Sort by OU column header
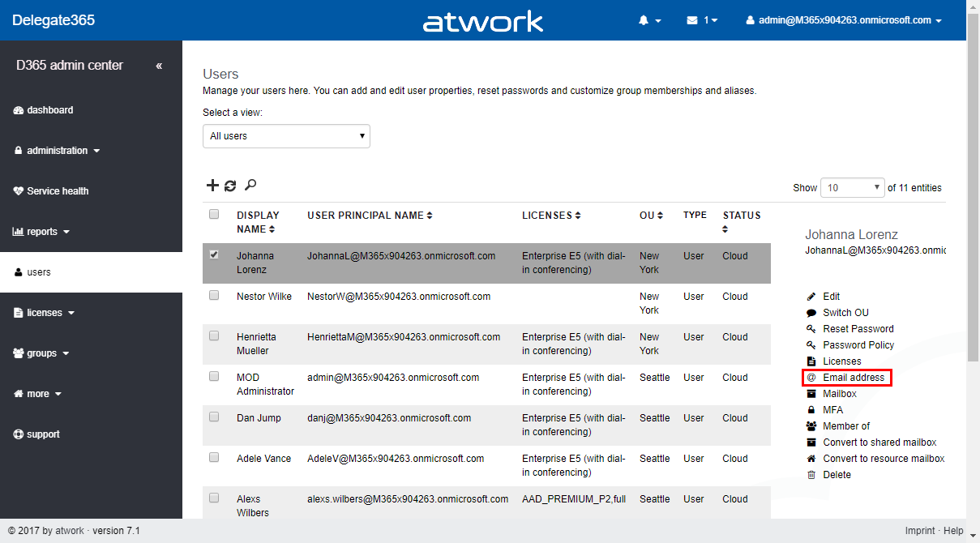Image resolution: width=980 pixels, height=543 pixels. [x=651, y=216]
